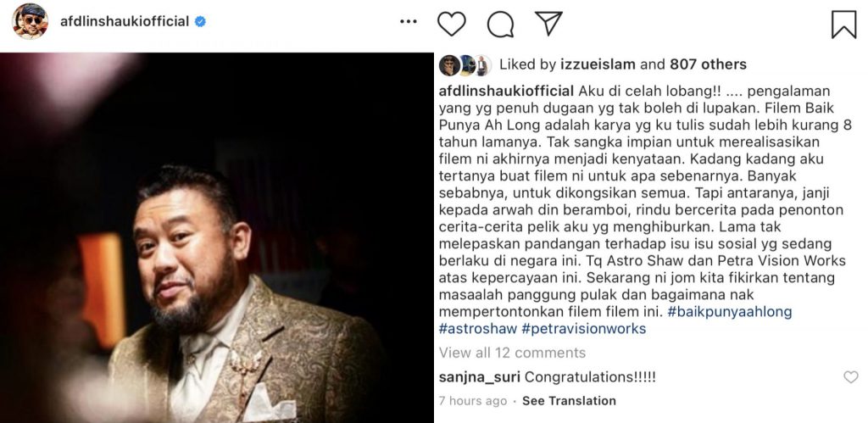868x423 pixels.
Task: Open #petravisionworks hashtag
Action: pyautogui.click(x=583, y=329)
